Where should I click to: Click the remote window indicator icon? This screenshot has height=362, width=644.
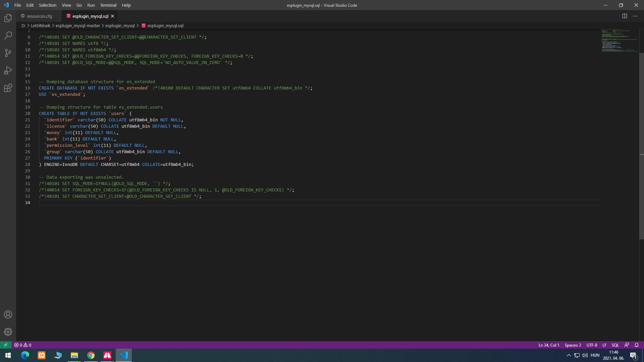click(x=6, y=345)
